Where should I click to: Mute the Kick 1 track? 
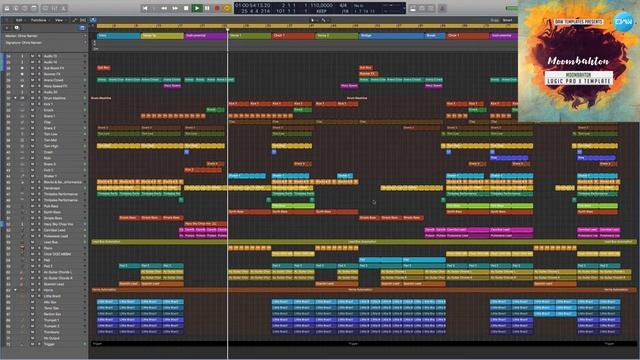tap(33, 104)
